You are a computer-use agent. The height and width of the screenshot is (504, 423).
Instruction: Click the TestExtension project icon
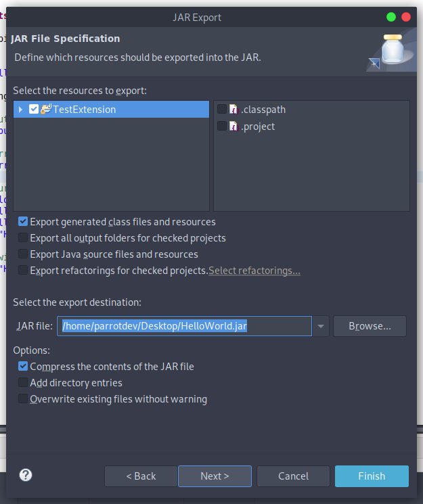tap(46, 109)
